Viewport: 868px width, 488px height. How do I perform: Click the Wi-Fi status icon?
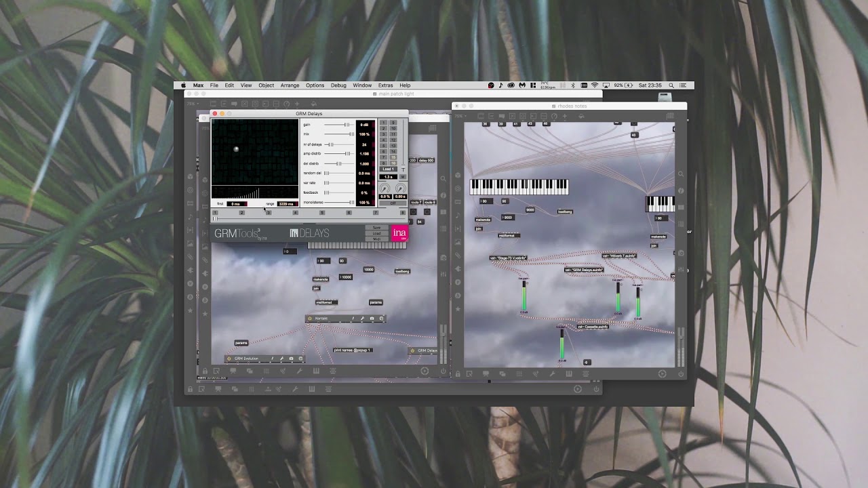tap(595, 85)
